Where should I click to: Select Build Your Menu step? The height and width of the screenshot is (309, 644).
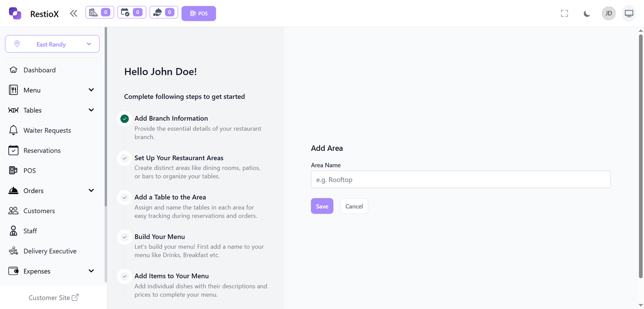click(160, 237)
